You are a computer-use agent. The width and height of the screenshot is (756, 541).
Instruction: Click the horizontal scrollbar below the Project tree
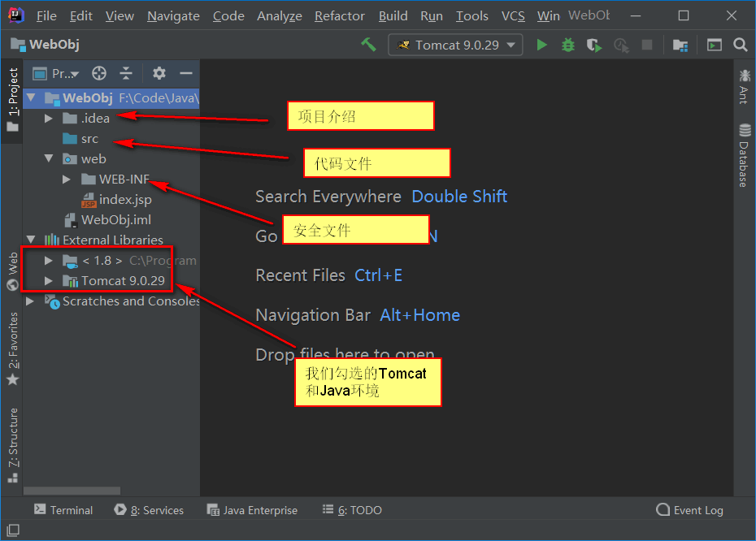72,491
